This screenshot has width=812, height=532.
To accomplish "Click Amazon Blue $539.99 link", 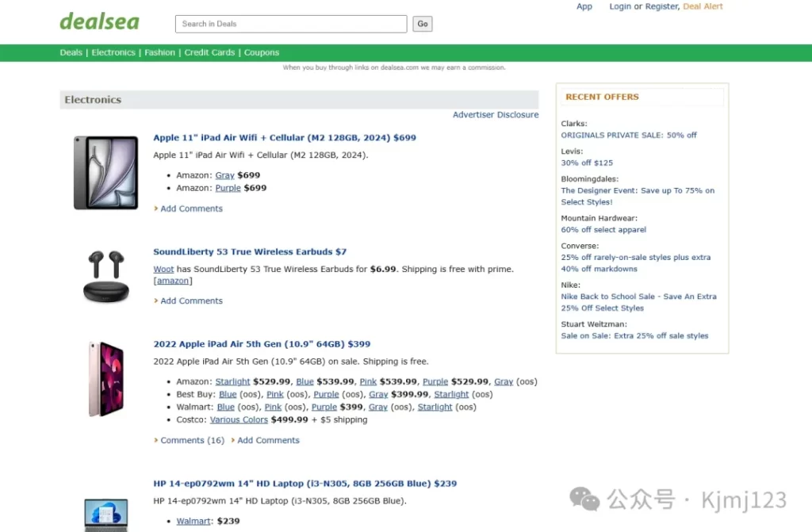I will pyautogui.click(x=304, y=381).
